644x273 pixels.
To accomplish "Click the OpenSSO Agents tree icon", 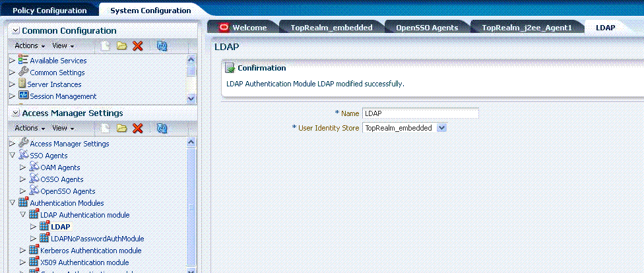I will click(34, 191).
